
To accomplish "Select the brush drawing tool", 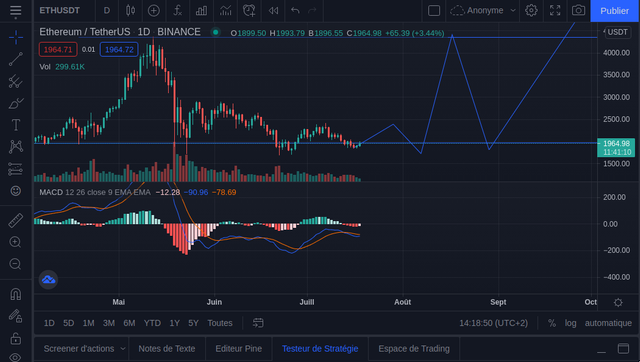I will 16,103.
